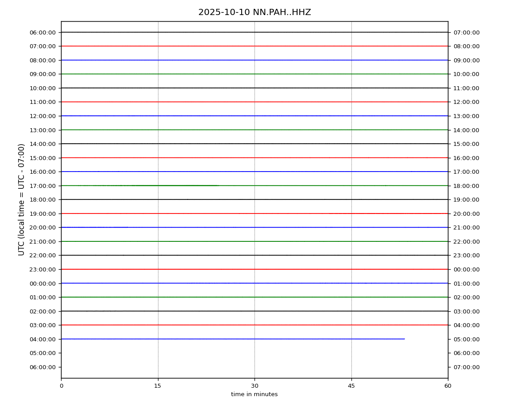
Task: Click the right-axis local time label 11:00:00
Action: click(x=466, y=88)
